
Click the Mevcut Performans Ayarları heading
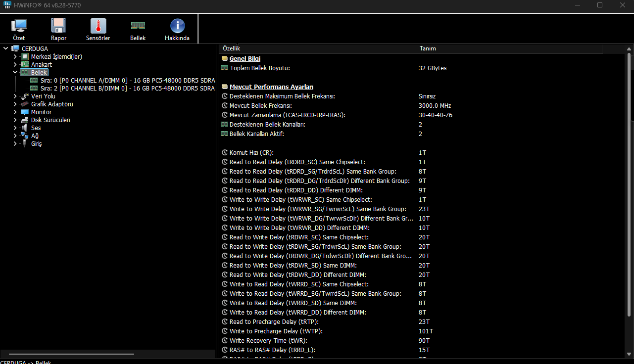coord(271,87)
